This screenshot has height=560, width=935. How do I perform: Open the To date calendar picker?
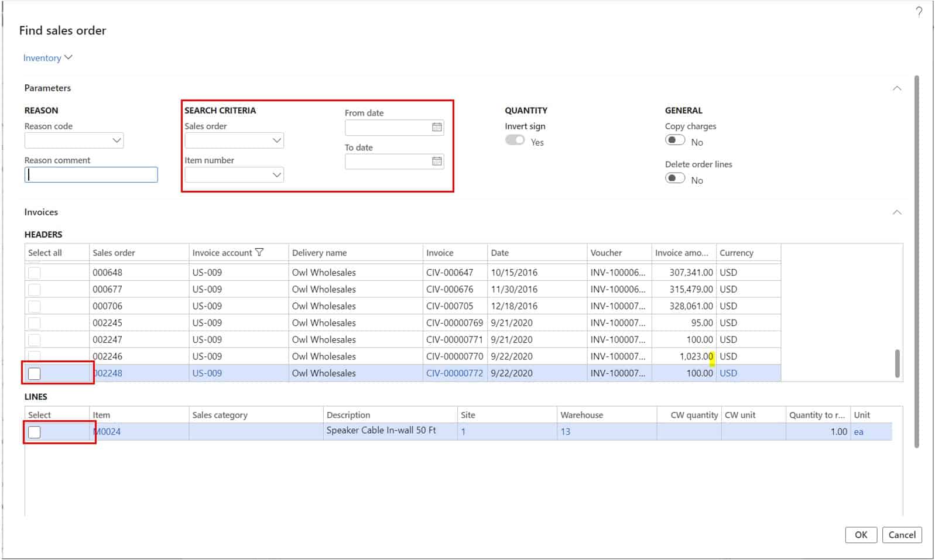[437, 161]
